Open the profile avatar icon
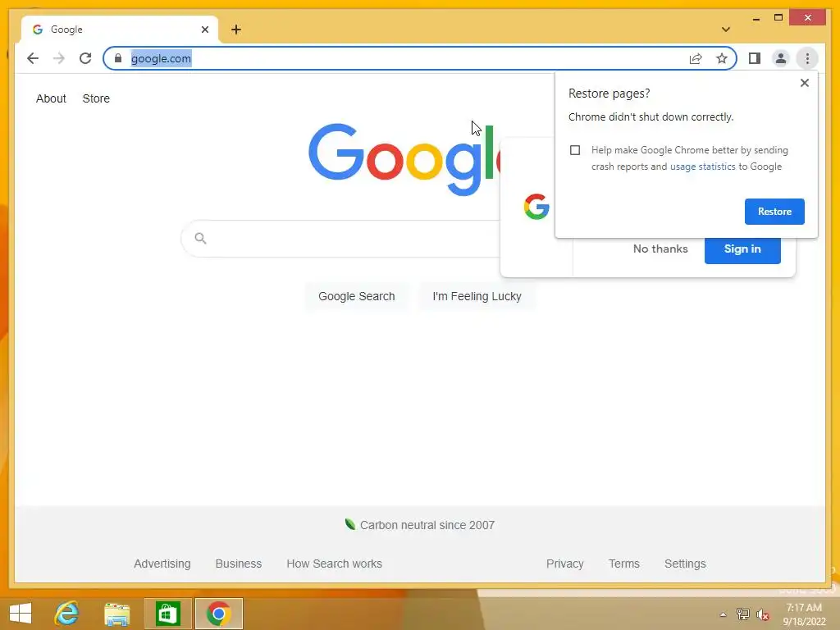This screenshot has height=630, width=840. pos(781,58)
